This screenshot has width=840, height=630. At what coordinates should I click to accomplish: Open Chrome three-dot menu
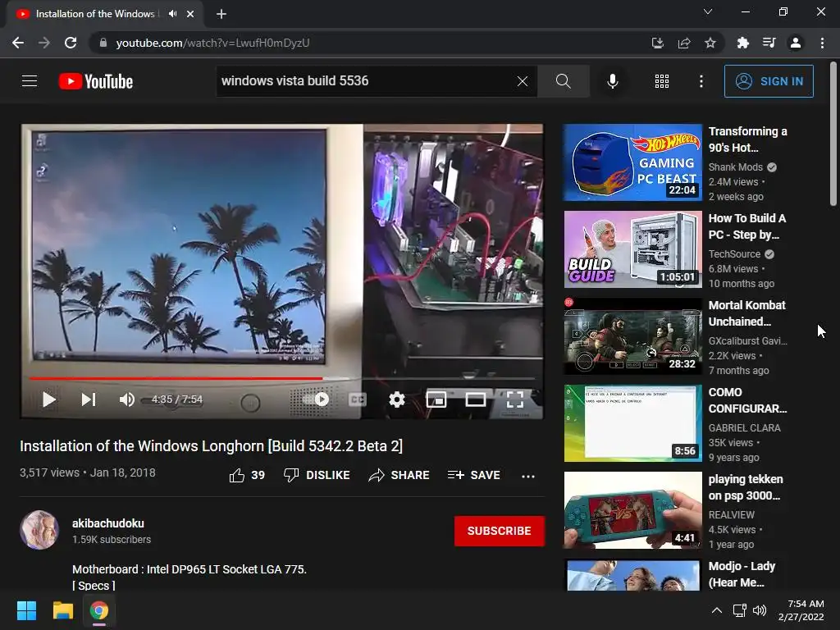click(822, 43)
